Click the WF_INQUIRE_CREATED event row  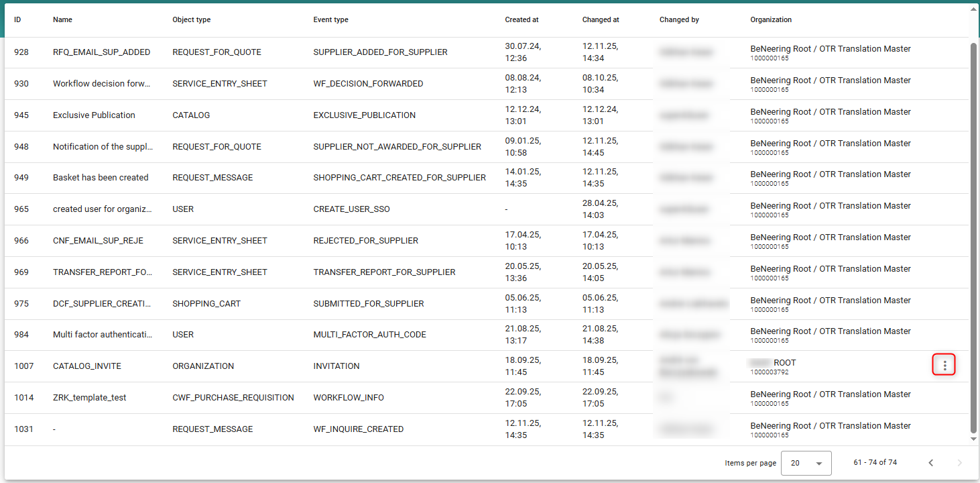[x=358, y=429]
